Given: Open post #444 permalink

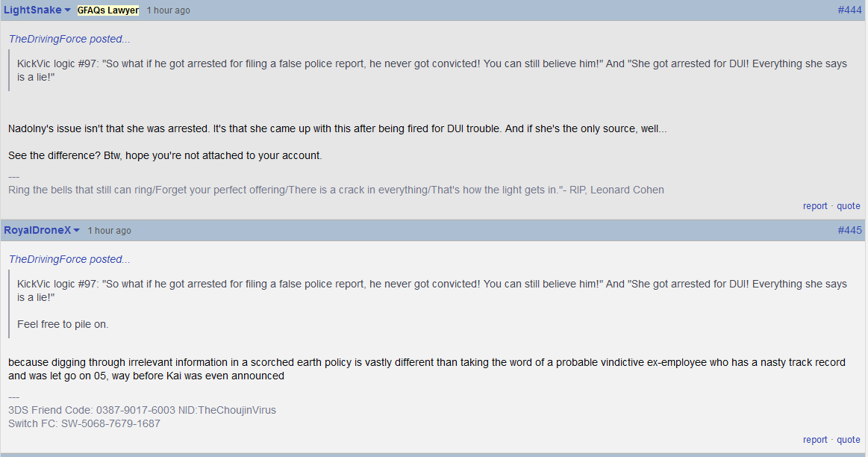Looking at the screenshot, I should pos(849,10).
